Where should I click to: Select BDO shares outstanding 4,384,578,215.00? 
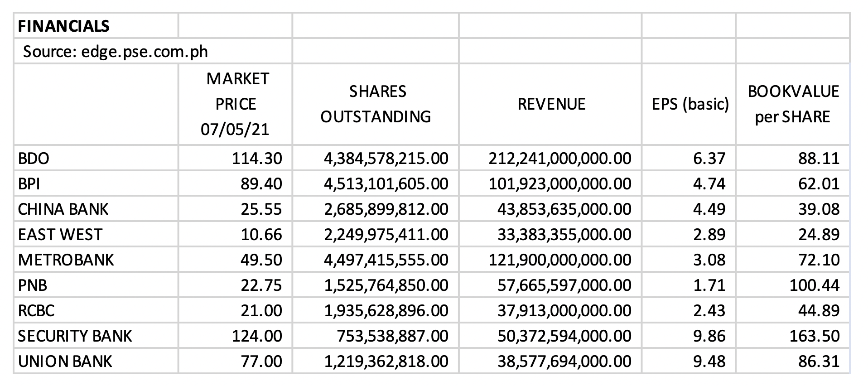[376, 158]
